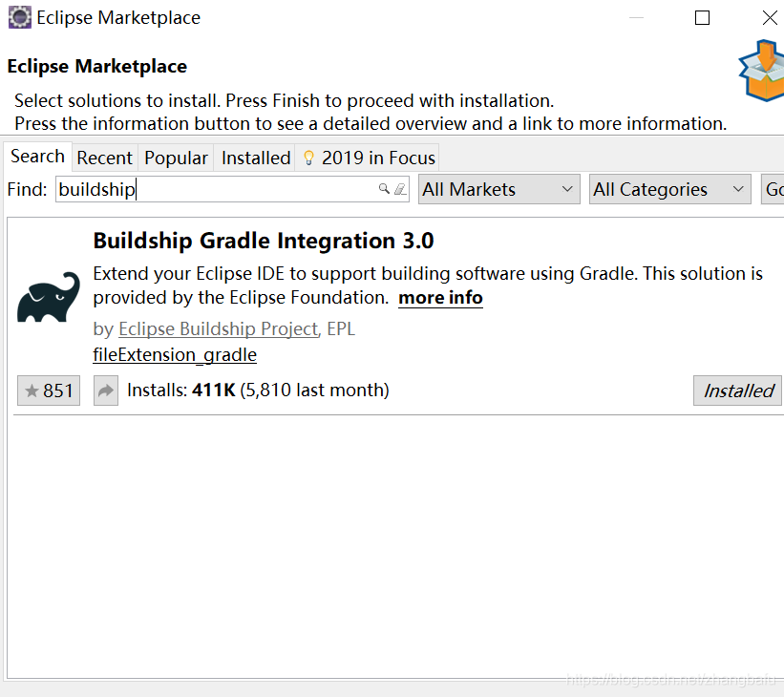Clear the search with the eraser icon
Screen dimensions: 784x697
400,189
